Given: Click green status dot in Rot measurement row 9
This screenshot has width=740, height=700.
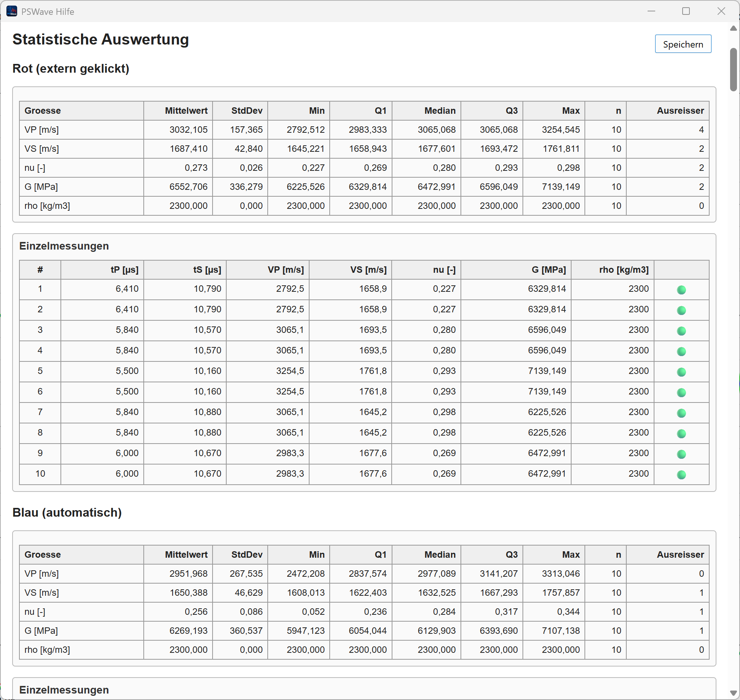Looking at the screenshot, I should pyautogui.click(x=681, y=454).
